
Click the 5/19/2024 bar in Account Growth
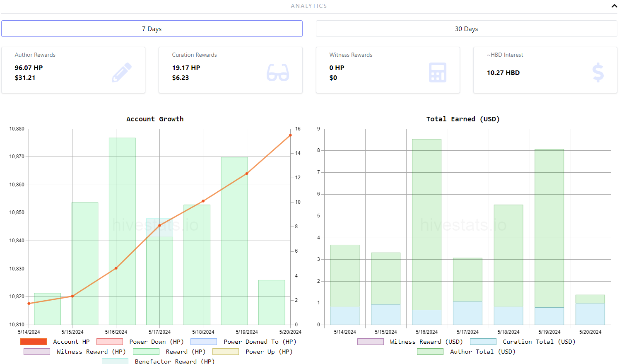click(234, 241)
